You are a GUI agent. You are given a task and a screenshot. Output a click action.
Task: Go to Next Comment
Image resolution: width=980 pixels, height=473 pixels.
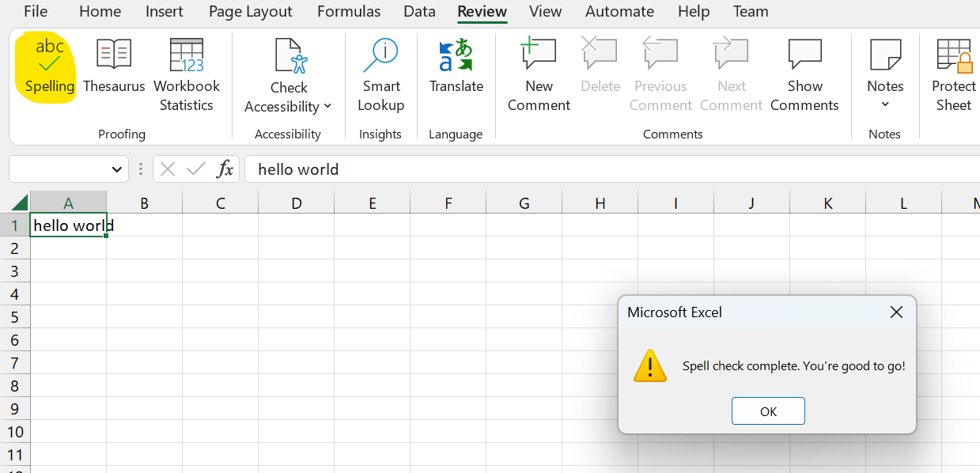click(732, 76)
